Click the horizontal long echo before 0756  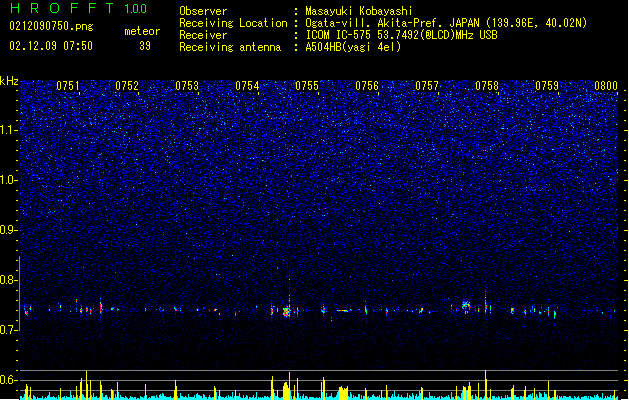(x=344, y=310)
